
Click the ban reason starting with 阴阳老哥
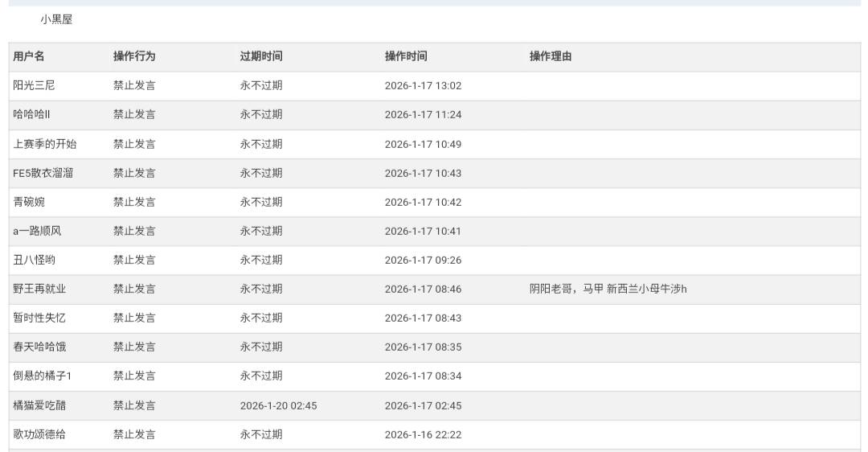pos(608,289)
